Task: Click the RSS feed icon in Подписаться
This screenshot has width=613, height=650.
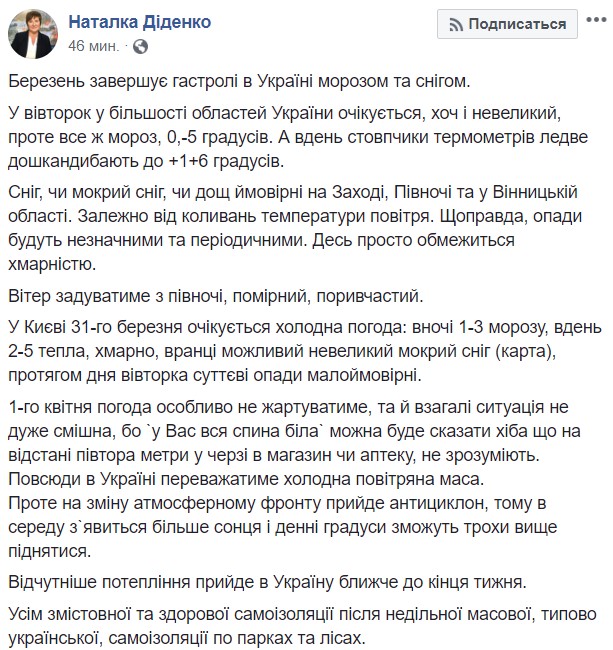Action: click(456, 25)
